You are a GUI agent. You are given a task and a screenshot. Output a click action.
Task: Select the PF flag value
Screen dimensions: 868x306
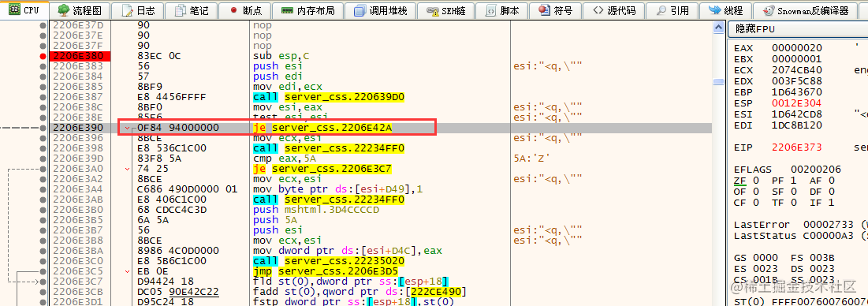pyautogui.click(x=794, y=181)
